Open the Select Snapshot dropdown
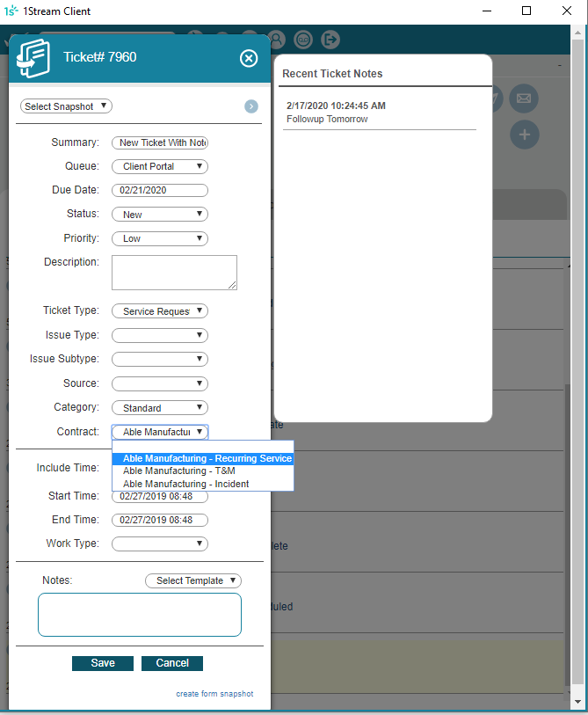This screenshot has width=588, height=715. [66, 106]
